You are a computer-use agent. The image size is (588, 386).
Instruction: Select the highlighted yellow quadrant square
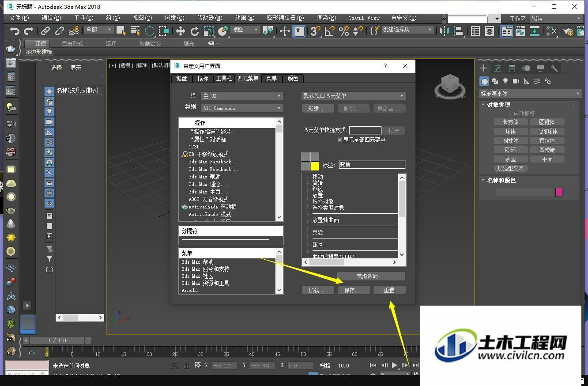(315, 166)
